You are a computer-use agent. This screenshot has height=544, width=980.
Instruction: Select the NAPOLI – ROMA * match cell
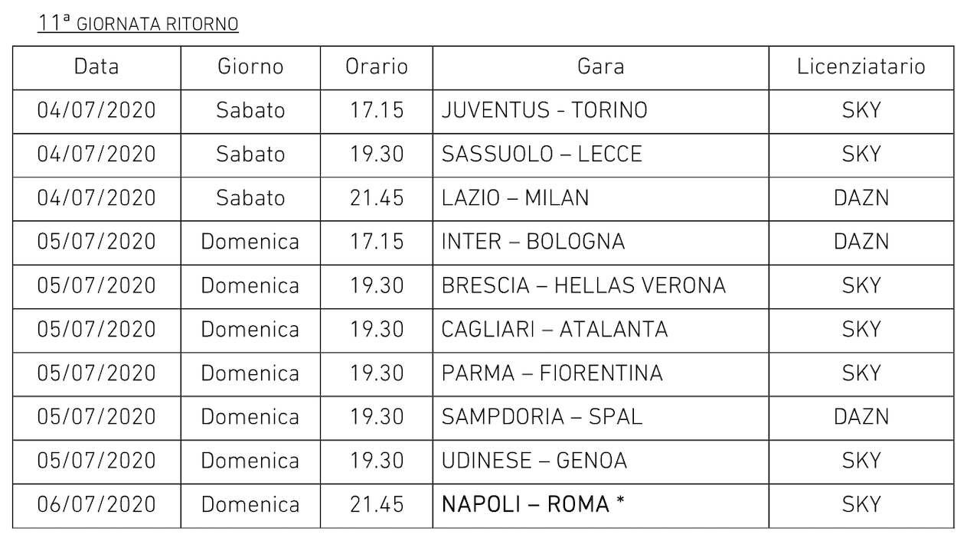click(534, 505)
